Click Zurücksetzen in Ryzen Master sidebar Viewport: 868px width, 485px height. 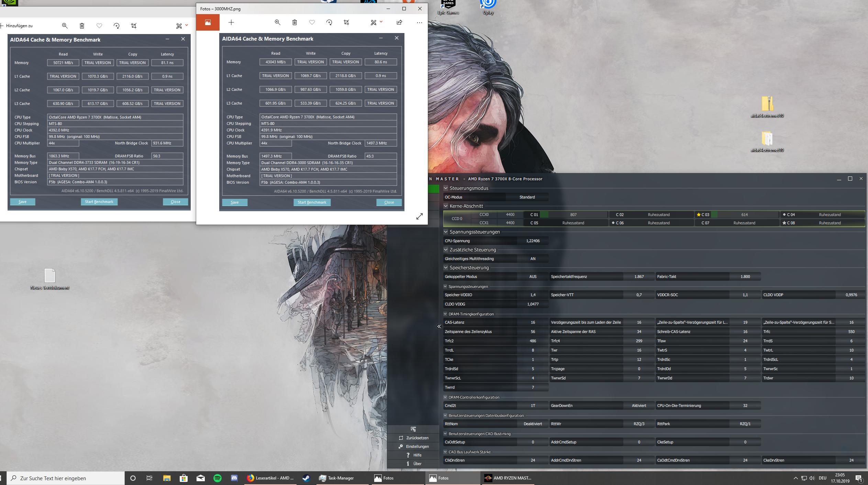pos(417,438)
